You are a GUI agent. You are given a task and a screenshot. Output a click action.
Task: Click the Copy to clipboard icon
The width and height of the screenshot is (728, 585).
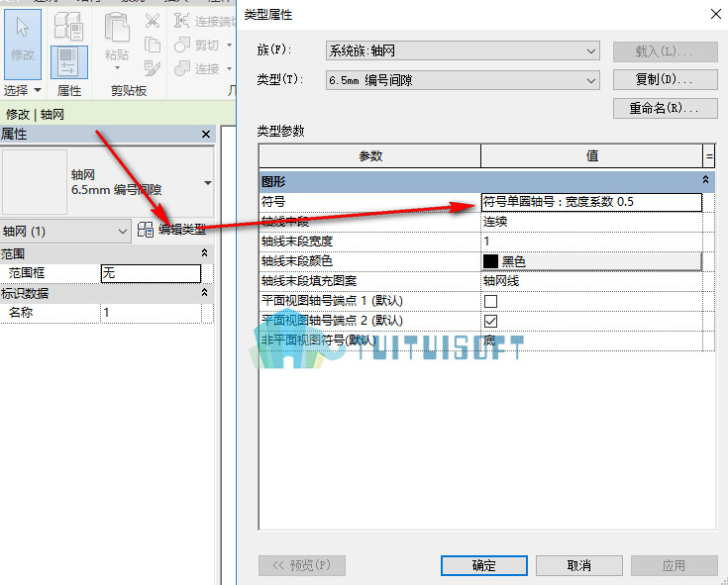[x=153, y=45]
